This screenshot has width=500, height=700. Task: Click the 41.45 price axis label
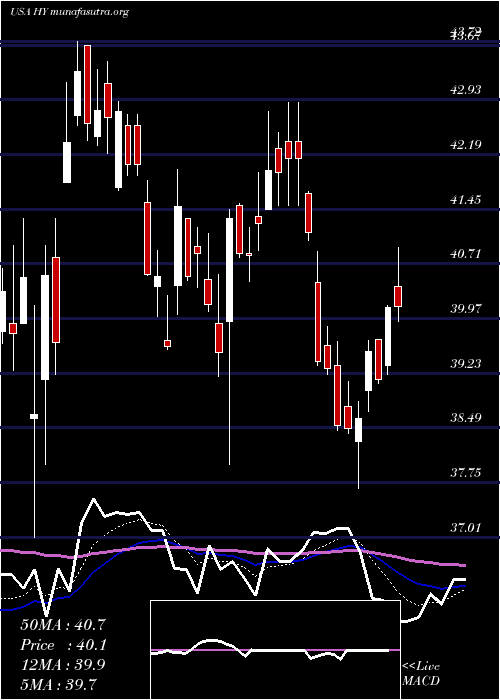point(466,199)
